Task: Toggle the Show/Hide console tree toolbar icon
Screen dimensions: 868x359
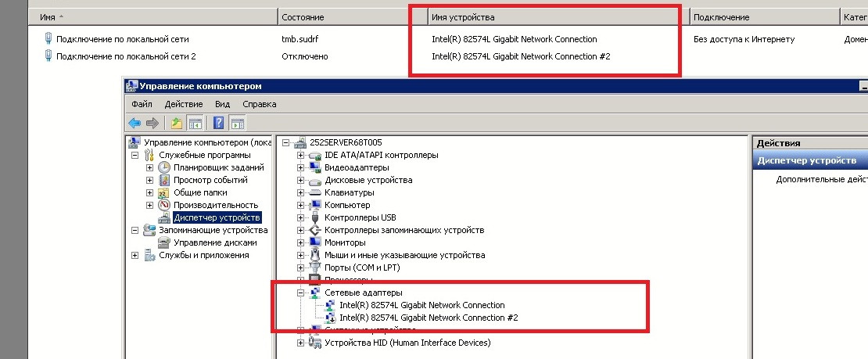Action: [195, 123]
